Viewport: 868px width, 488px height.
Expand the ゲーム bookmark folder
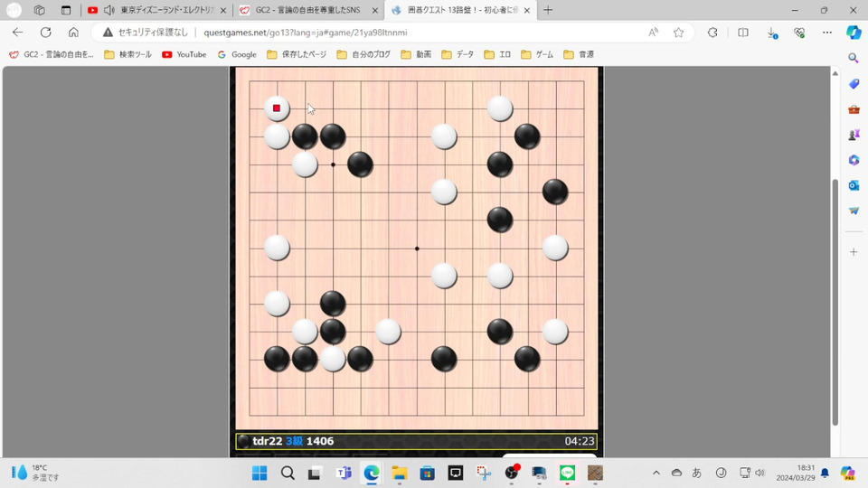coord(537,54)
